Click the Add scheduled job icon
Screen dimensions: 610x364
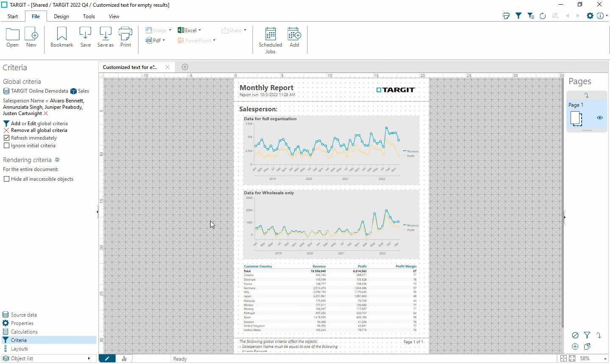click(294, 34)
